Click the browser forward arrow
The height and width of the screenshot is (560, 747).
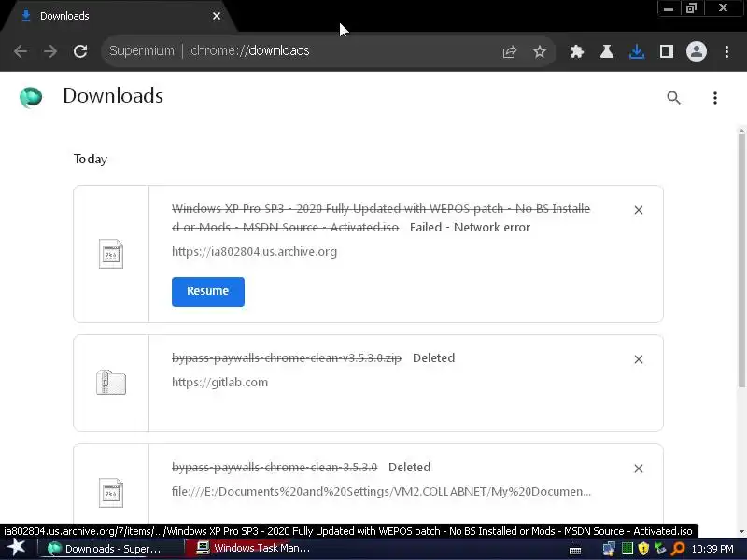click(50, 51)
